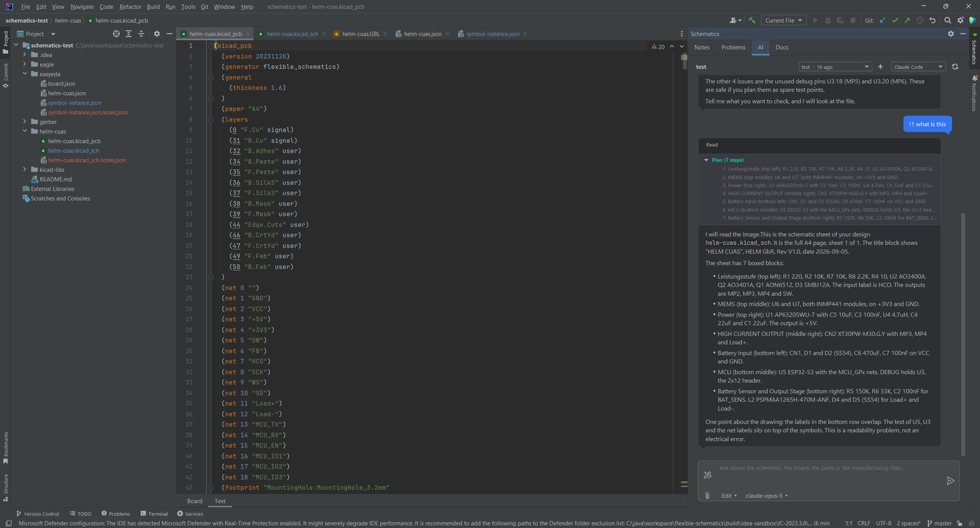Toggle the Project tool window stripe button
Viewport: 980px width, 528px height.
6,42
